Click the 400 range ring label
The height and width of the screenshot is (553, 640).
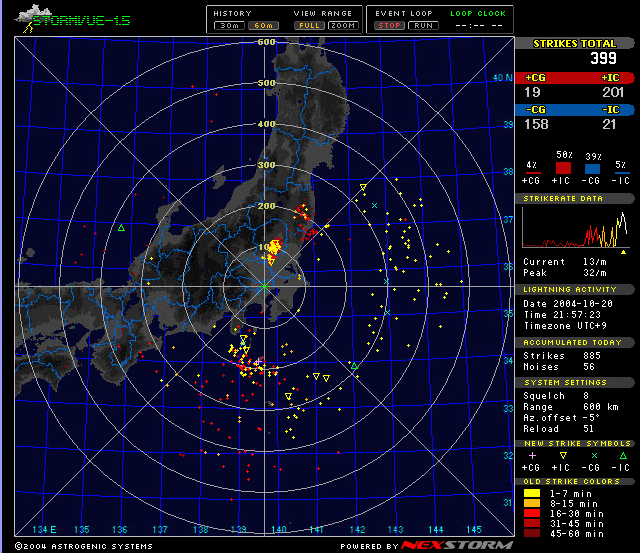point(267,124)
